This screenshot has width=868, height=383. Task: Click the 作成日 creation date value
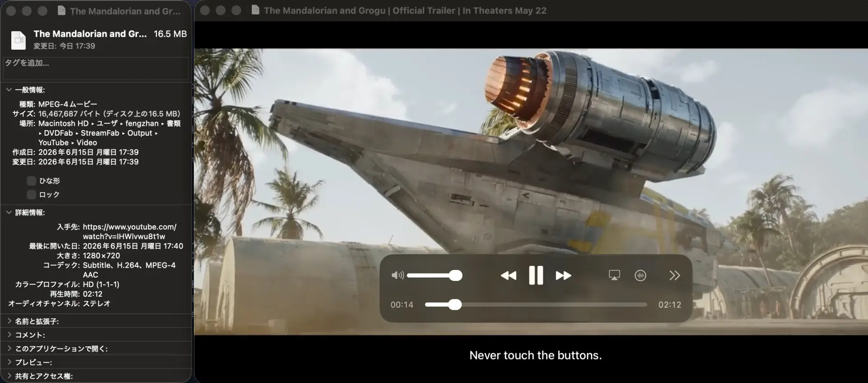point(89,152)
